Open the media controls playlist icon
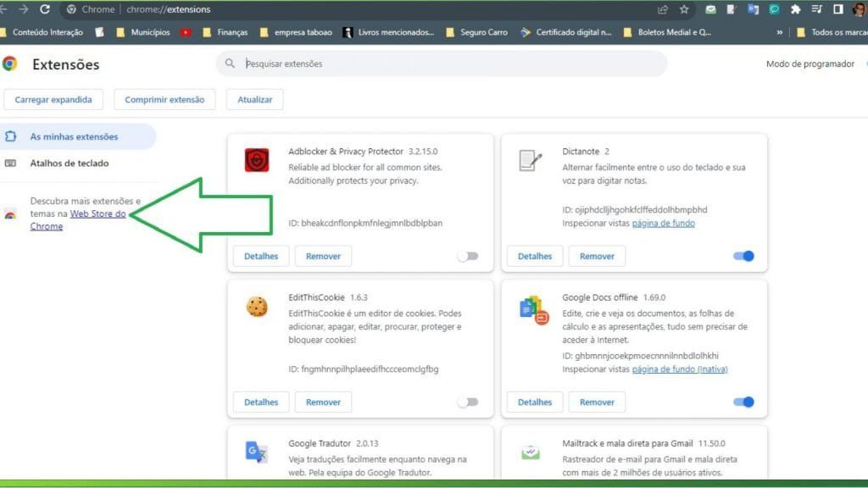This screenshot has height=488, width=868. [x=816, y=8]
